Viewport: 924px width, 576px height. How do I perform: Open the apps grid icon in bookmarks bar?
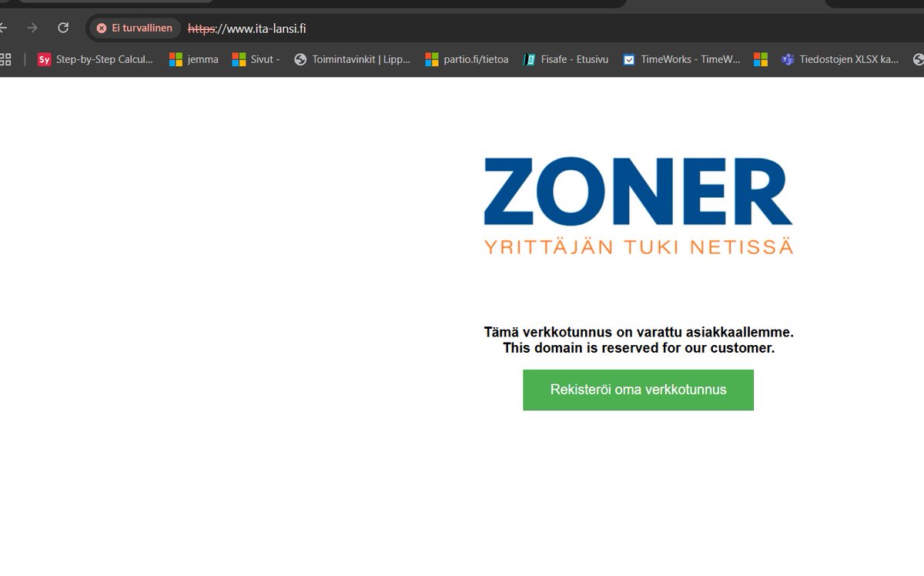click(x=5, y=59)
